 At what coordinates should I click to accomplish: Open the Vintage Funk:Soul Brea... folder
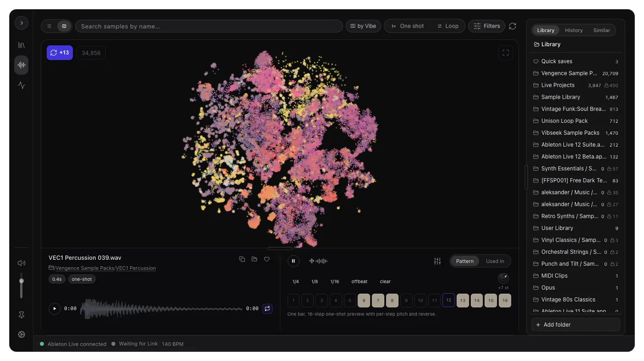click(576, 109)
